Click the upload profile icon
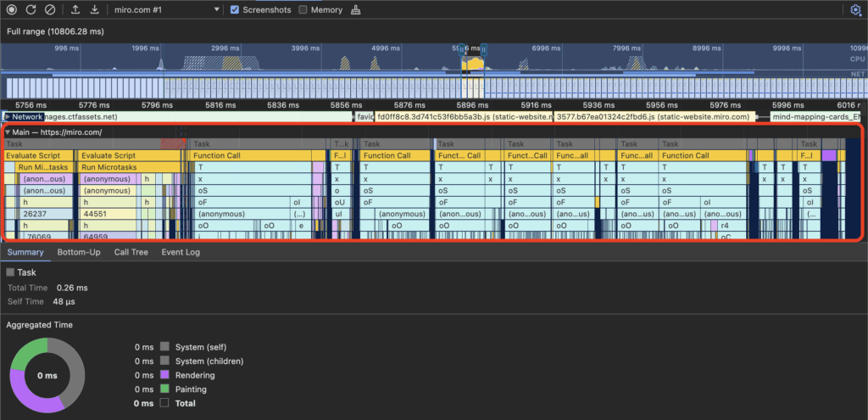The image size is (868, 420). click(x=75, y=10)
